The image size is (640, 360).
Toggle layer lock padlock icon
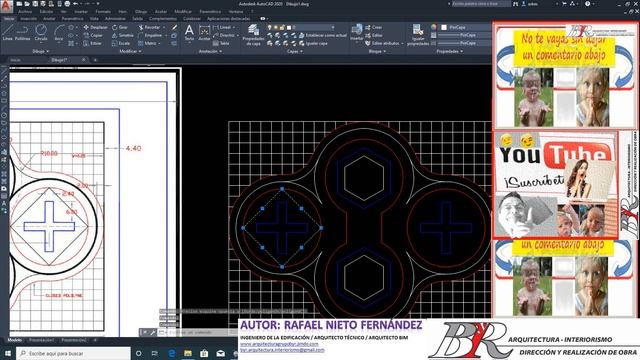pyautogui.click(x=282, y=27)
